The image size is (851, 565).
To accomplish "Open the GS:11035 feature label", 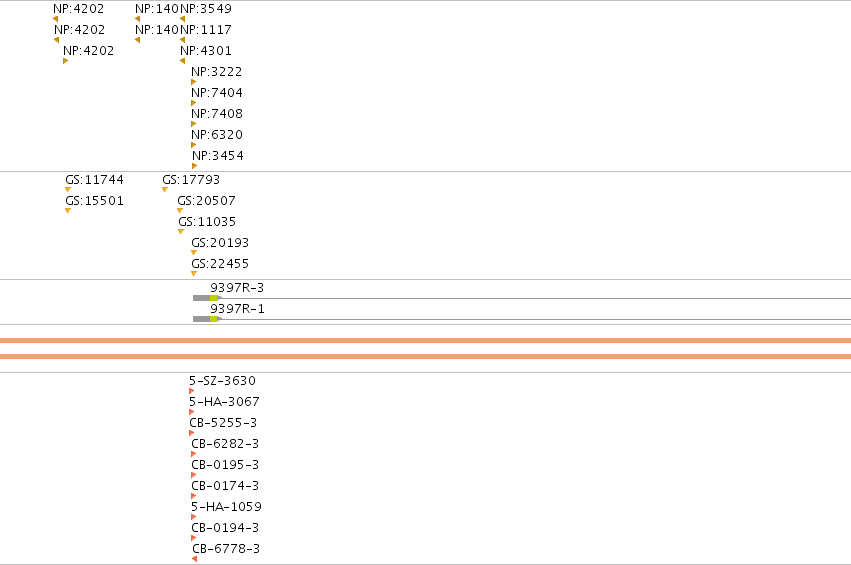I will coord(207,222).
